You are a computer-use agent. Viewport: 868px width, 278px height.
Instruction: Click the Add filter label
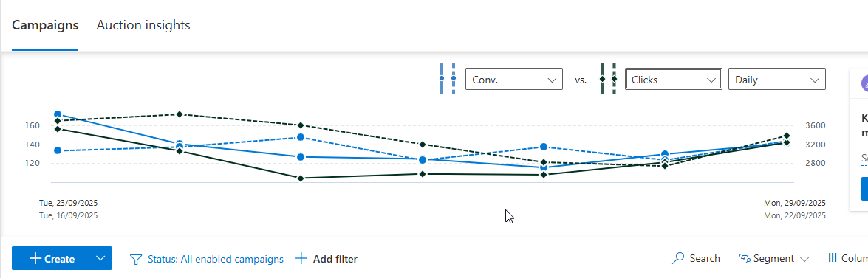click(335, 259)
